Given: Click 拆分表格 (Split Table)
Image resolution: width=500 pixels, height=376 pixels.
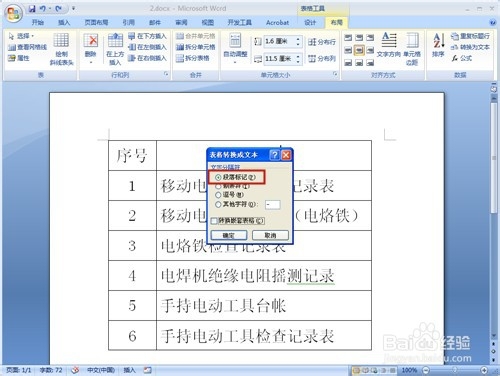Looking at the screenshot, I should coord(193,58).
